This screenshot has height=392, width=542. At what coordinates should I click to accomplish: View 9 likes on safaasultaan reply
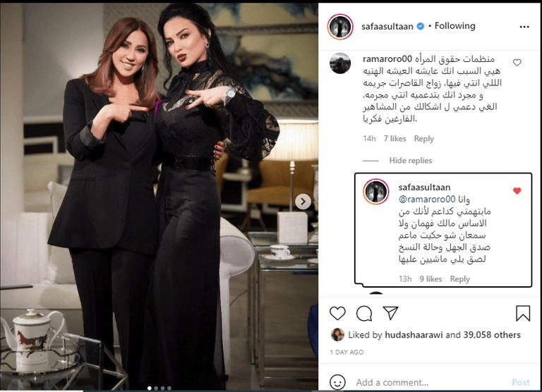(x=430, y=278)
